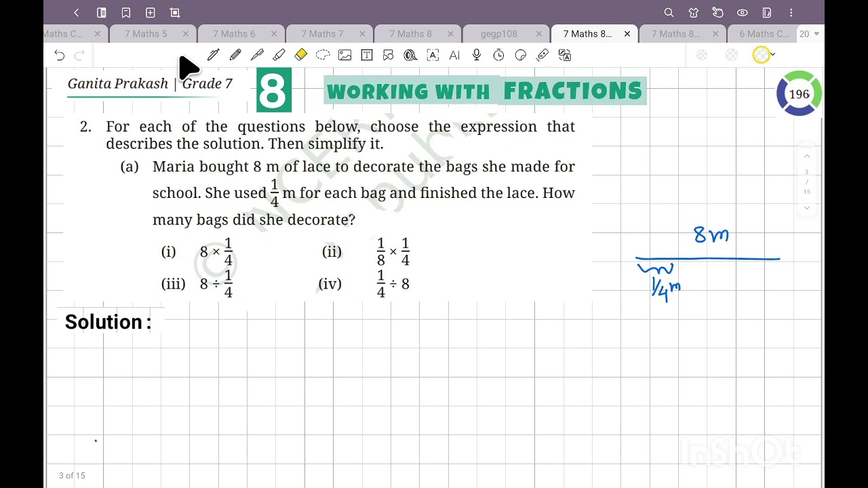Open the sticker tool

(x=520, y=55)
